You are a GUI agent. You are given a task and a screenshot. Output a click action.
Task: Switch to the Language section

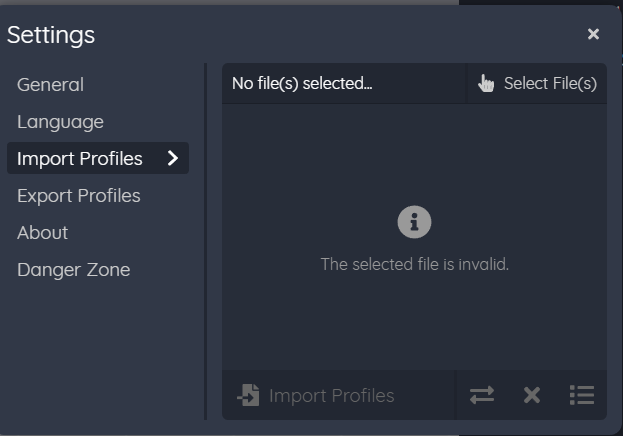(60, 122)
